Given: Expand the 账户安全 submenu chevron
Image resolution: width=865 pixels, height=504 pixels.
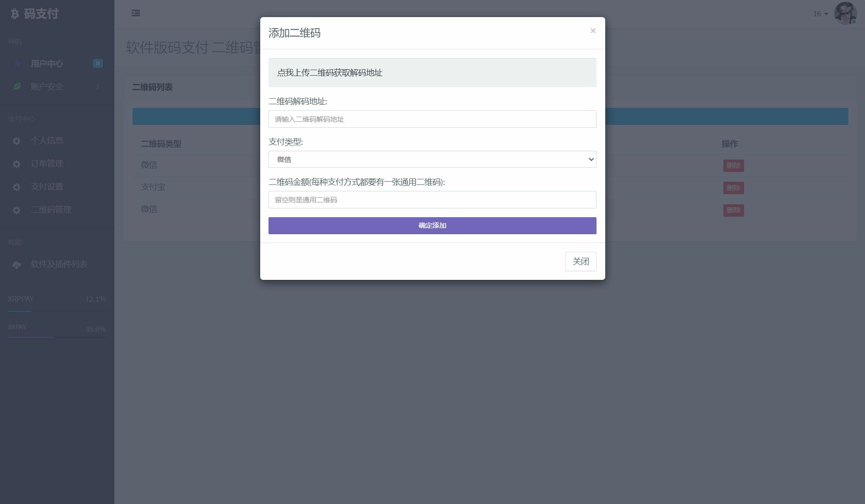Looking at the screenshot, I should [97, 87].
